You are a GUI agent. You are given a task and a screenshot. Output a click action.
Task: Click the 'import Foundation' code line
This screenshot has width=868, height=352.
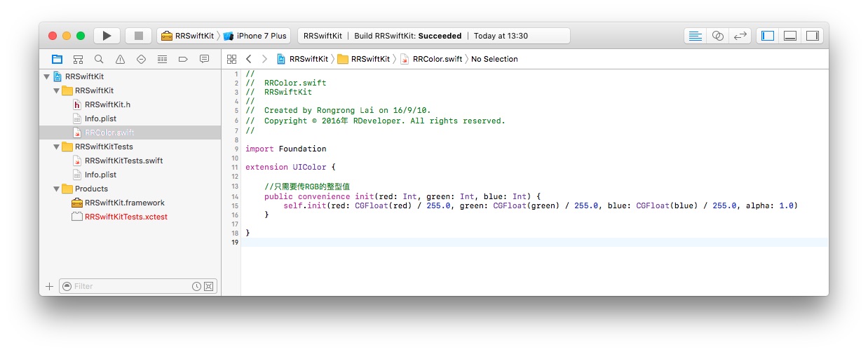point(285,149)
